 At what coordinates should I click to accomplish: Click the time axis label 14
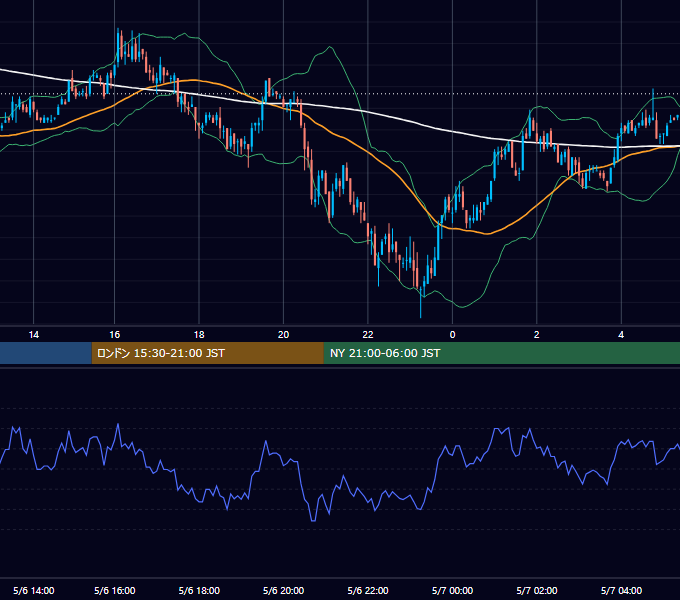(33, 335)
